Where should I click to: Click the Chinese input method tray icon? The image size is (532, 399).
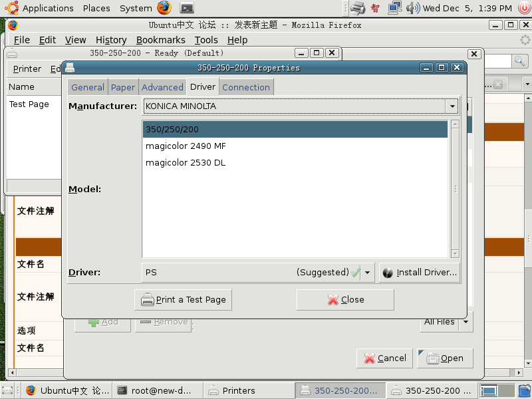tap(375, 8)
